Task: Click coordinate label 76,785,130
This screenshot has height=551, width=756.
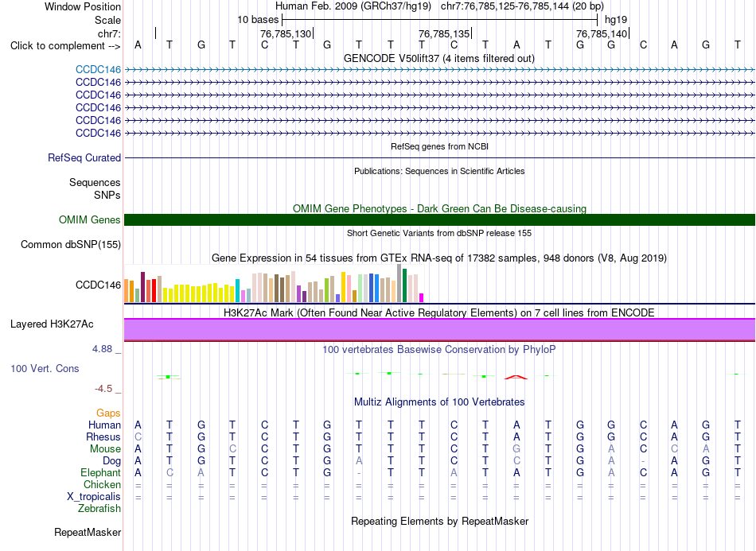Action: tap(286, 33)
